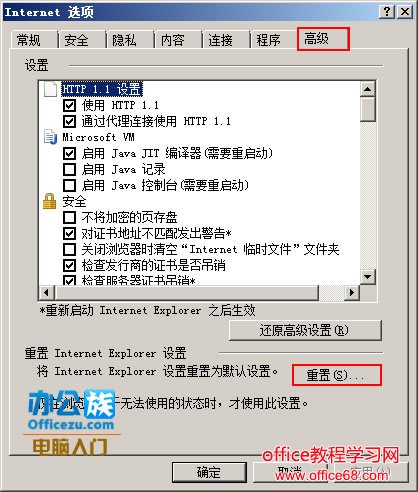
Task: Select the Microsoft VM tree heading
Action: click(99, 137)
